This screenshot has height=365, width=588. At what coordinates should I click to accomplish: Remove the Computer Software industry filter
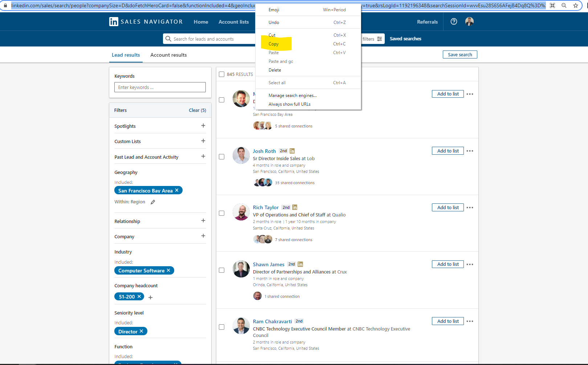pyautogui.click(x=168, y=271)
